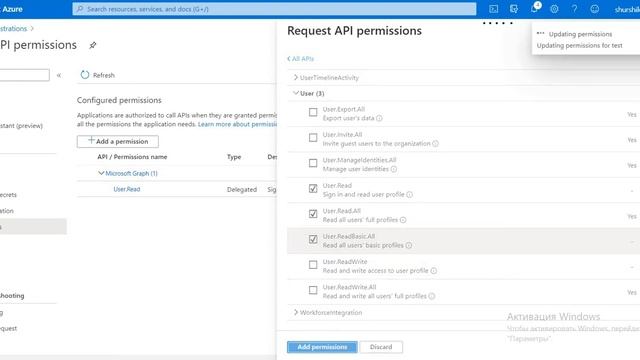Show info for Read and write access to user profile

[x=433, y=271]
